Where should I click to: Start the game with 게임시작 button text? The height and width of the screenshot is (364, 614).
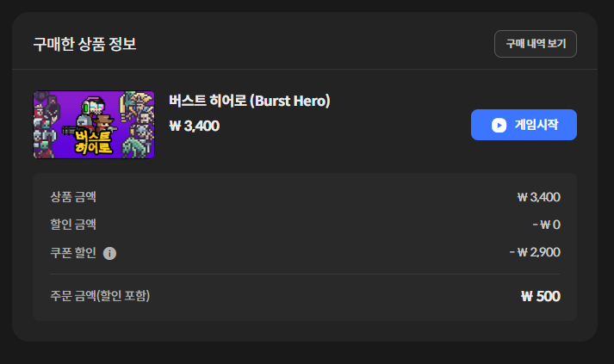click(x=536, y=125)
